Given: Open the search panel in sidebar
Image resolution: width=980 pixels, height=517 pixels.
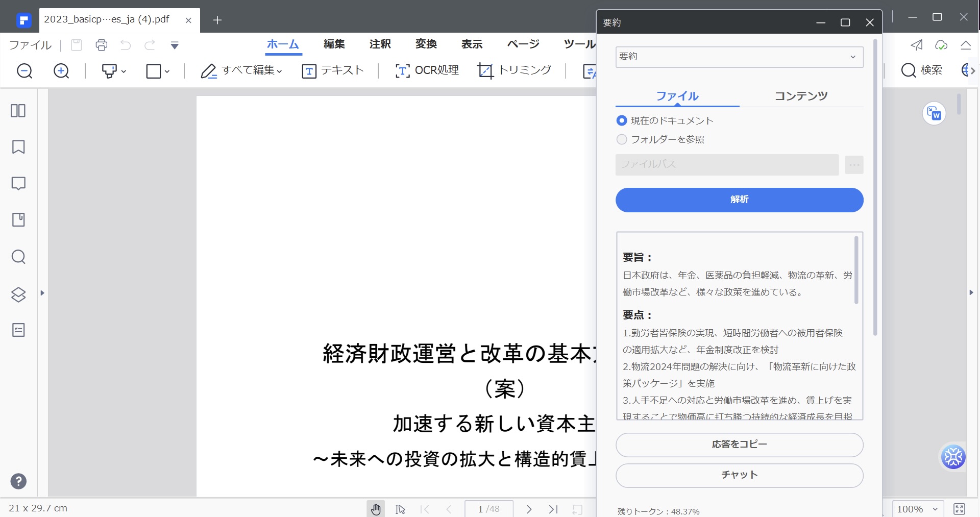Looking at the screenshot, I should click(18, 257).
